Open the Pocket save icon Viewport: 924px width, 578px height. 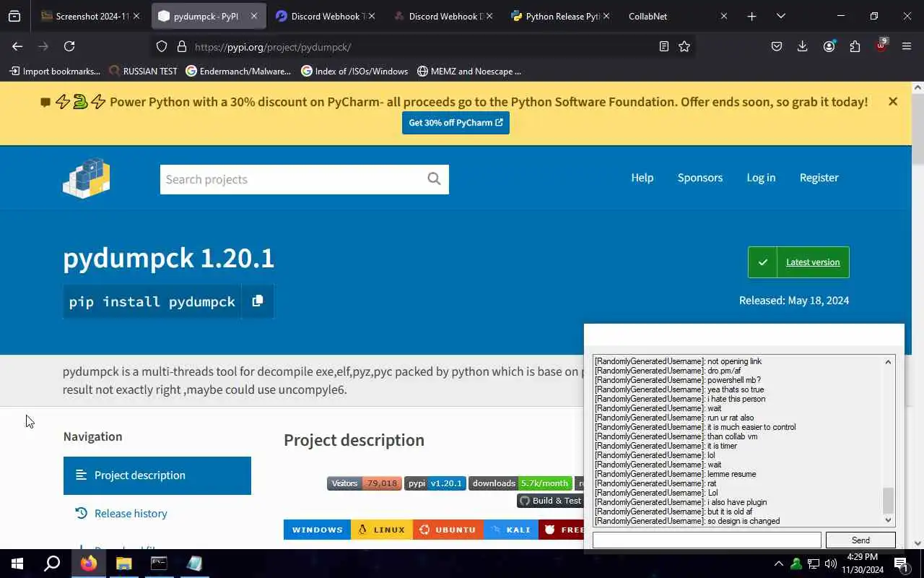click(777, 46)
